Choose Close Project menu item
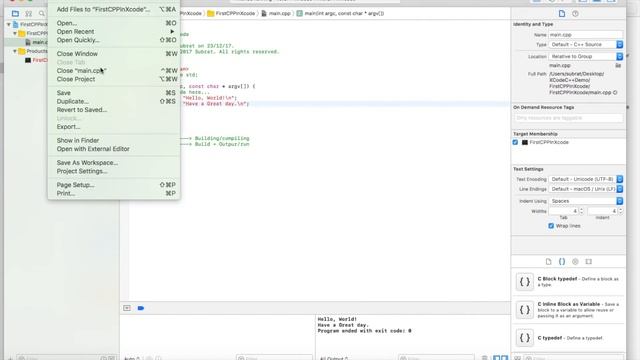The height and width of the screenshot is (360, 640). tap(114, 79)
